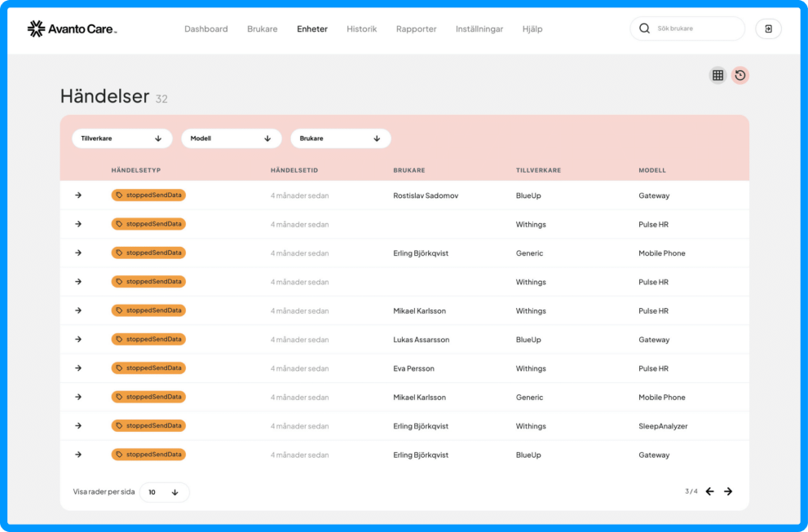Go to Inställningar in the navigation
Image resolution: width=808 pixels, height=532 pixels.
(x=479, y=29)
